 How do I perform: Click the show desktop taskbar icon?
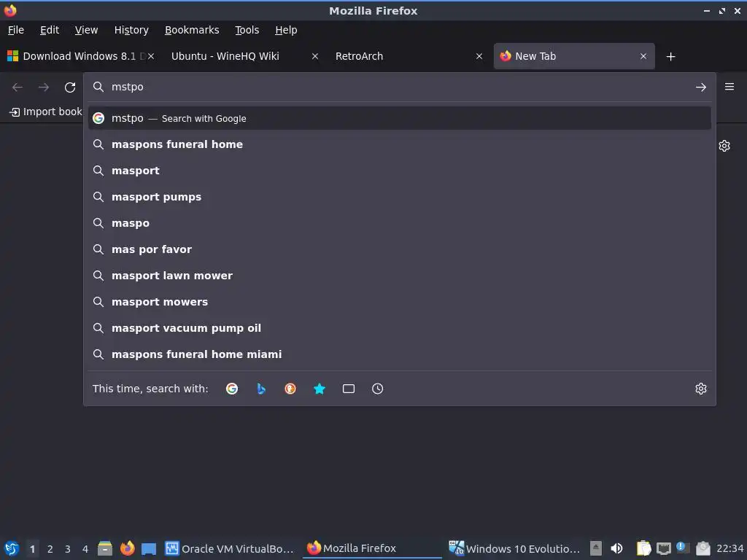[x=149, y=549]
